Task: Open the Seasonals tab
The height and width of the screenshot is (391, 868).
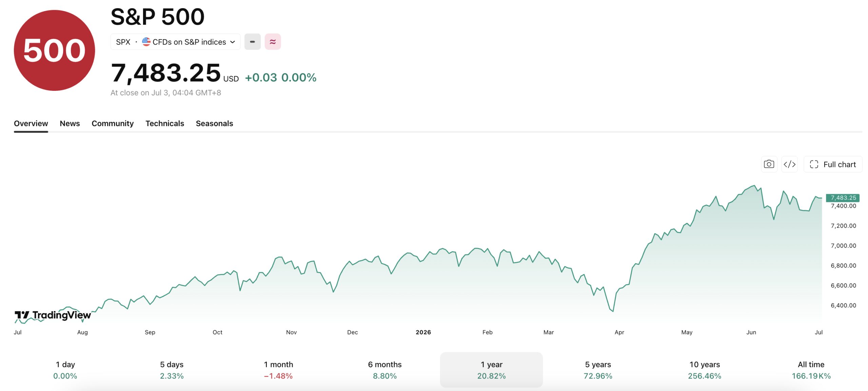Action: 214,123
